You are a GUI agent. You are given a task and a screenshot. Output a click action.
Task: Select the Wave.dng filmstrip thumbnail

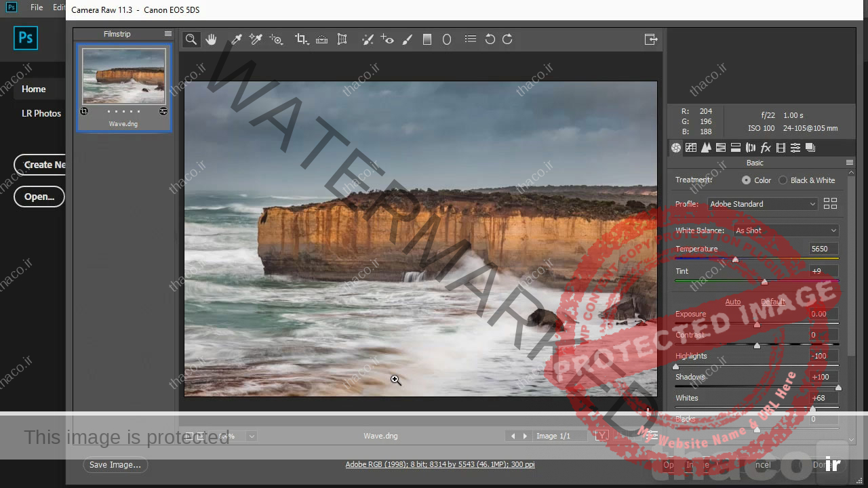coord(123,87)
